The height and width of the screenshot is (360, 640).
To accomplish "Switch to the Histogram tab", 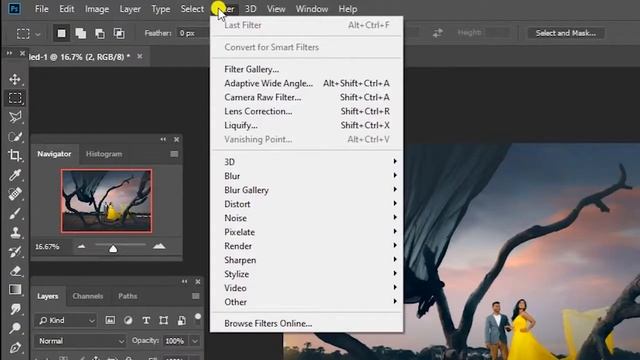I will [x=104, y=154].
